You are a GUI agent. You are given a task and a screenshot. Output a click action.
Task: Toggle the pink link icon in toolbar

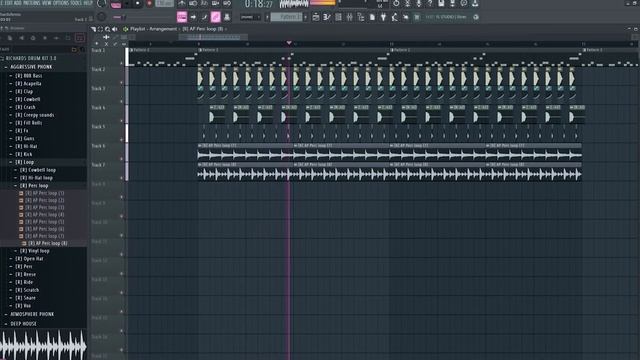(215, 17)
